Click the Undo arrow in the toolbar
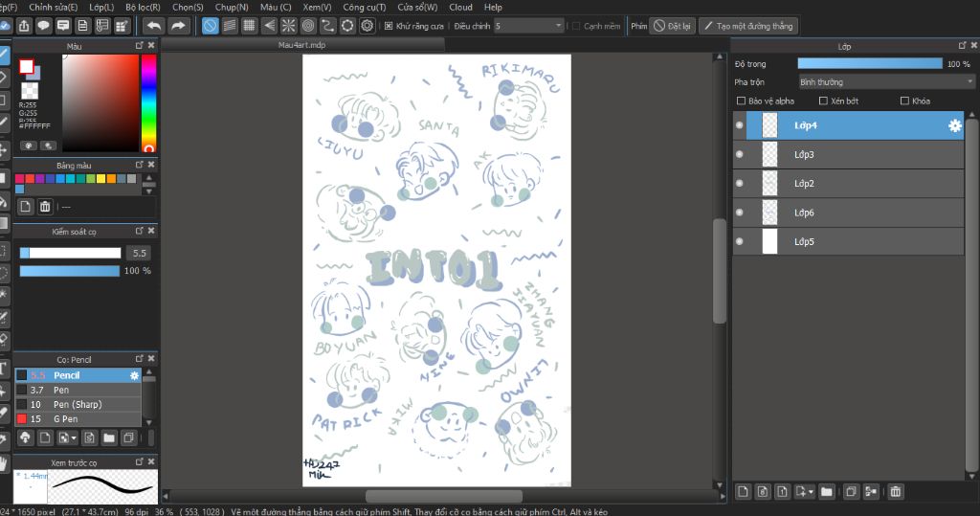980x516 pixels. (154, 26)
